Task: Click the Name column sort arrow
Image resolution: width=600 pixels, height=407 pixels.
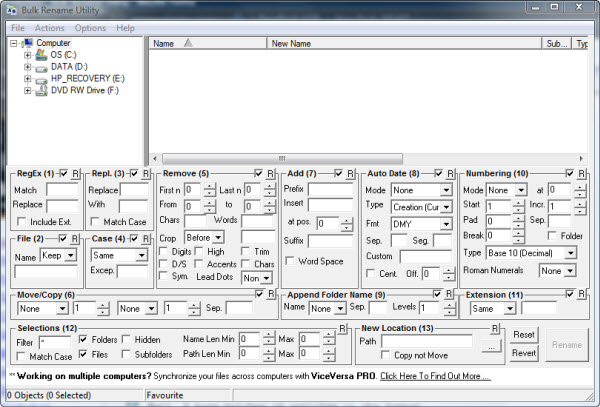Action: [188, 43]
